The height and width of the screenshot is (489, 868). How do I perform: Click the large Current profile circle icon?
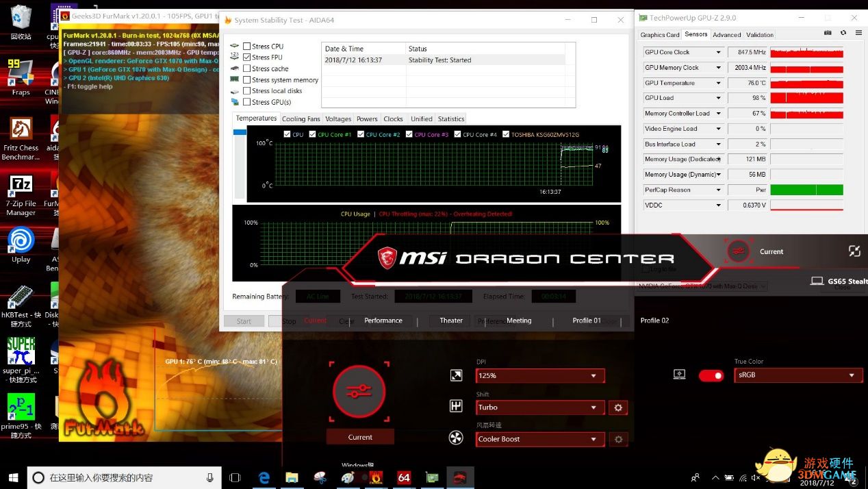(x=359, y=392)
